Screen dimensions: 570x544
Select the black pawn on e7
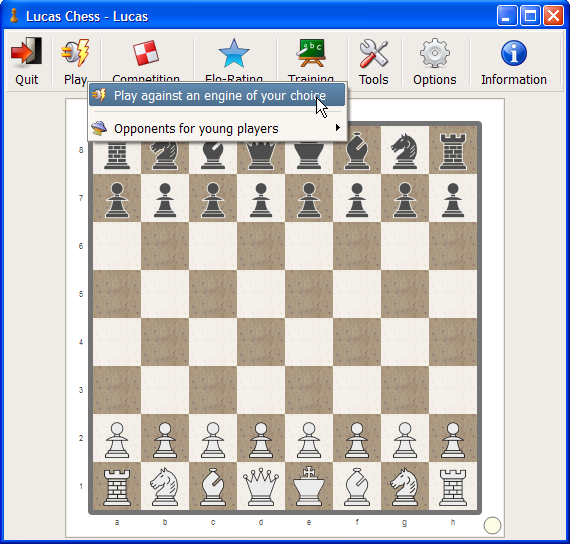(309, 200)
